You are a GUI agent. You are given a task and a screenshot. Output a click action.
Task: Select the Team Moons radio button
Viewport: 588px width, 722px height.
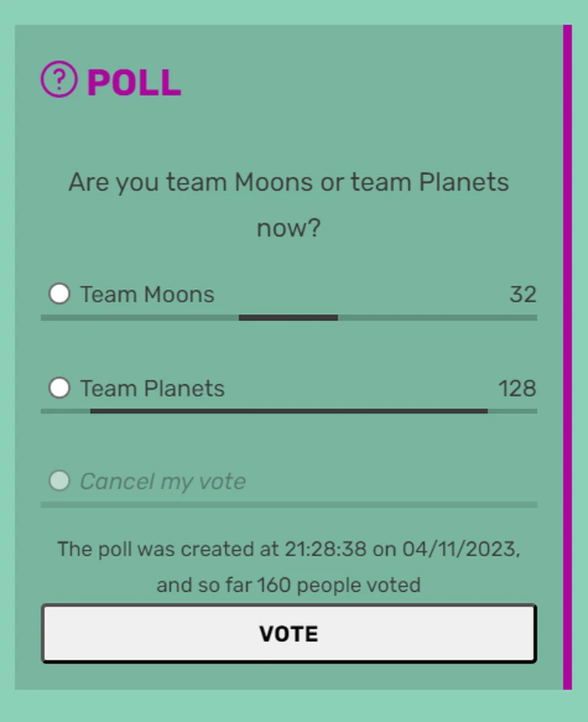(58, 294)
